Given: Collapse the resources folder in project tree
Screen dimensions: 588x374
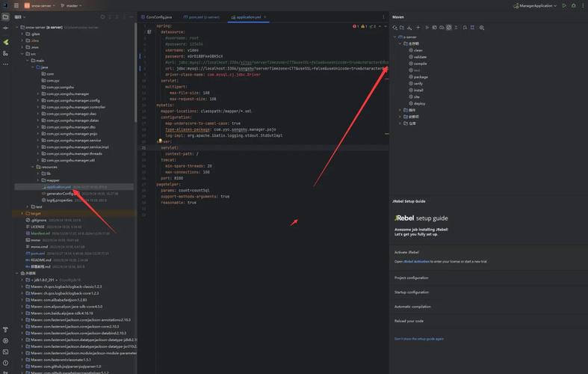Looking at the screenshot, I should [x=34, y=167].
